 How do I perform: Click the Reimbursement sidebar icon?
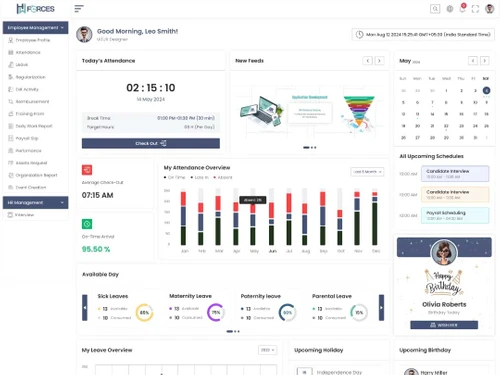11,101
